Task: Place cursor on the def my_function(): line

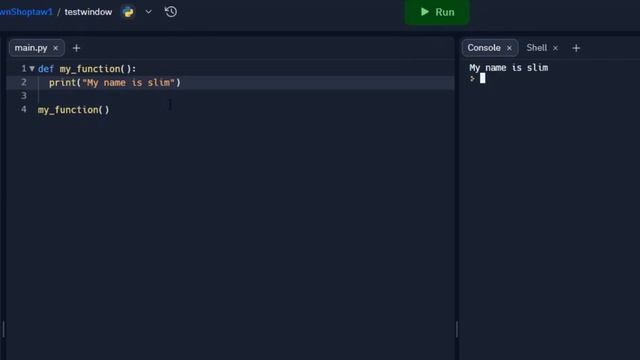Action: pos(87,69)
